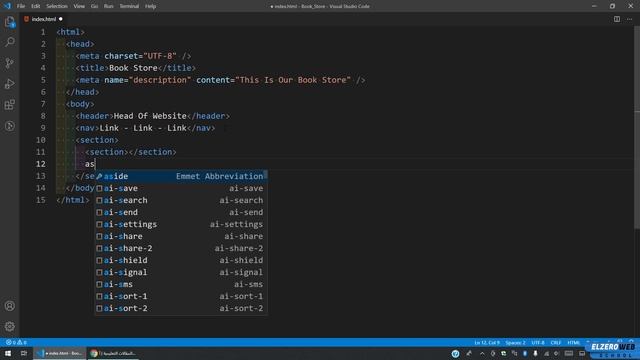The image size is (640, 360).
Task: Click the microphone tray icon
Action: [536, 353]
